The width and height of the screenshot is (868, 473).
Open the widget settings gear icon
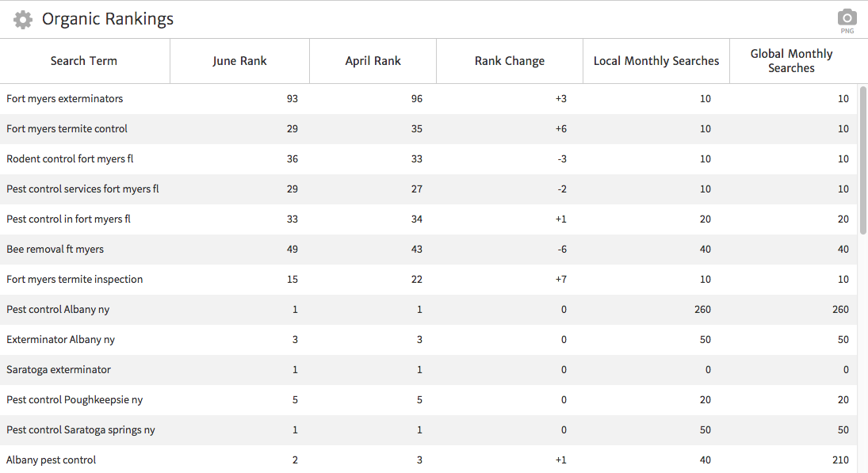23,20
